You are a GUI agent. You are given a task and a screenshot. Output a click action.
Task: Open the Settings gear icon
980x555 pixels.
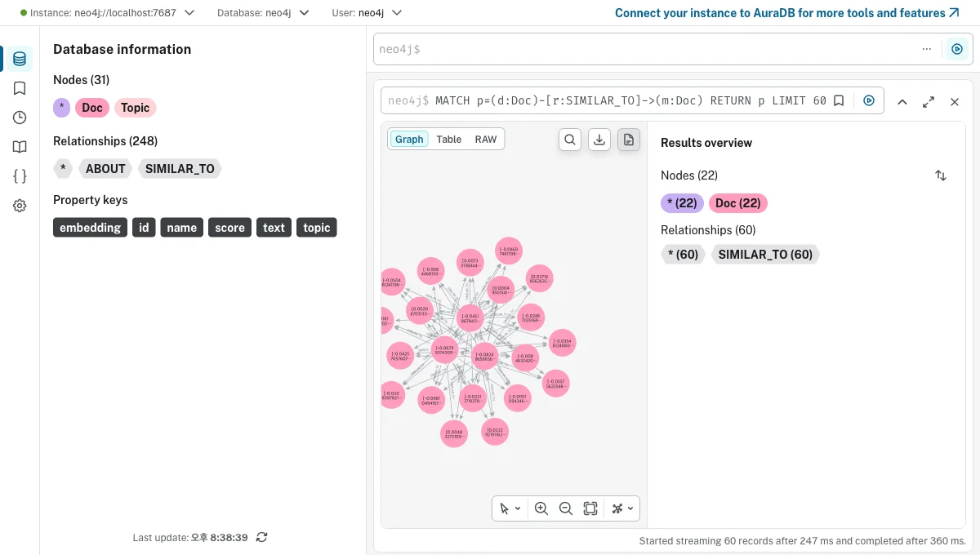pos(20,206)
